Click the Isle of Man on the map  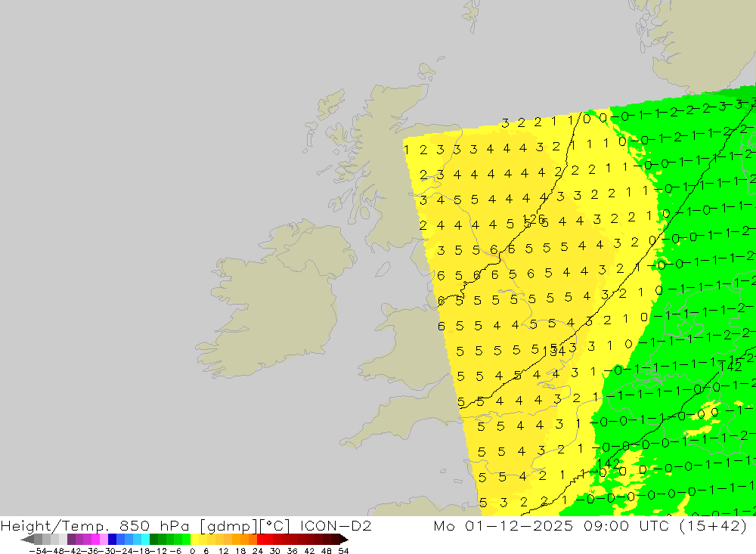pos(383,269)
